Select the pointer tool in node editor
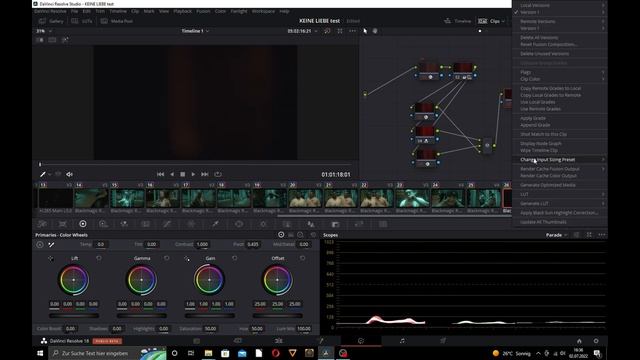The width and height of the screenshot is (640, 360). (365, 31)
